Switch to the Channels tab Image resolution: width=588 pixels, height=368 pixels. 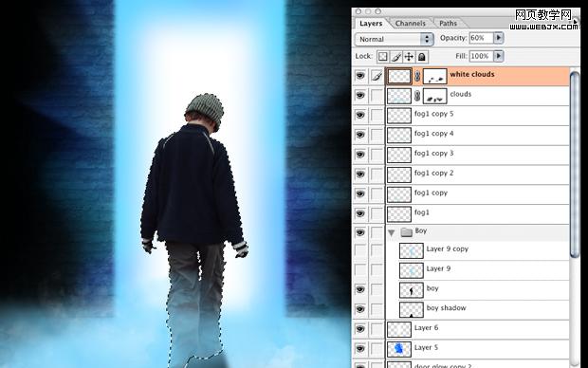pyautogui.click(x=411, y=24)
